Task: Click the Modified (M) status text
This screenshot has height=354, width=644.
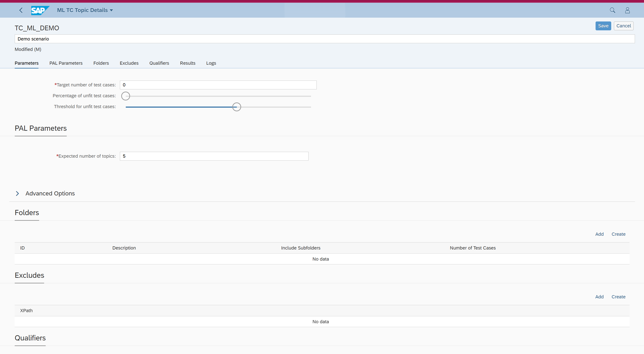Action: coord(28,49)
